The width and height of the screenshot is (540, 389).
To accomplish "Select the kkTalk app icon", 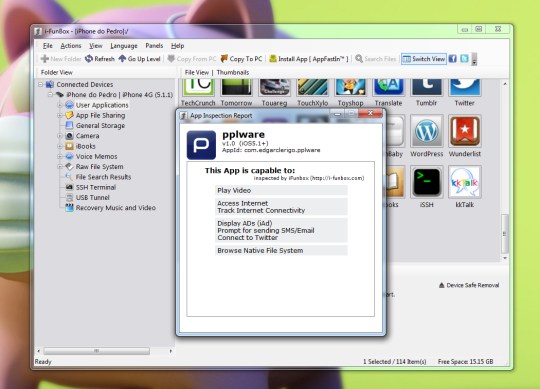I will [x=465, y=182].
